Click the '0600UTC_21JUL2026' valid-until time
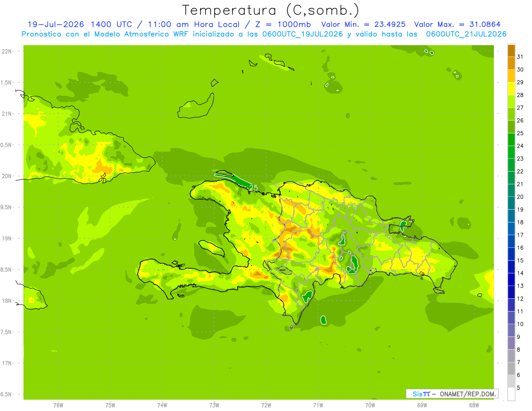532x411 pixels. click(x=466, y=34)
